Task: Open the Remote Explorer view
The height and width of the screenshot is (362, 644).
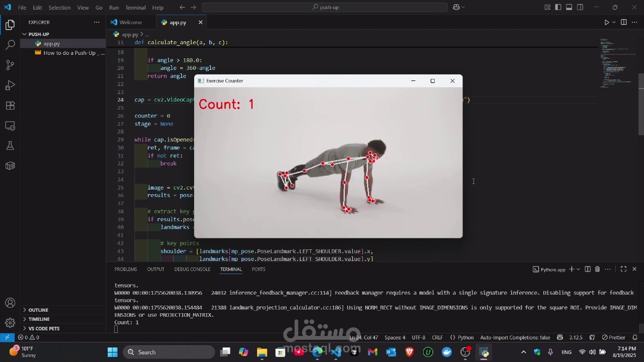Action: pos(10,126)
